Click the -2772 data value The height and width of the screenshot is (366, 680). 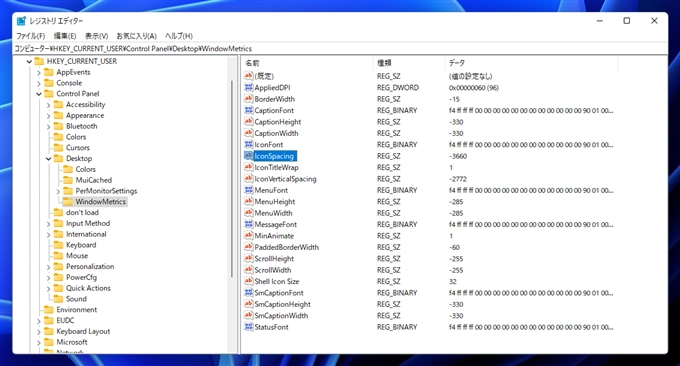point(458,179)
